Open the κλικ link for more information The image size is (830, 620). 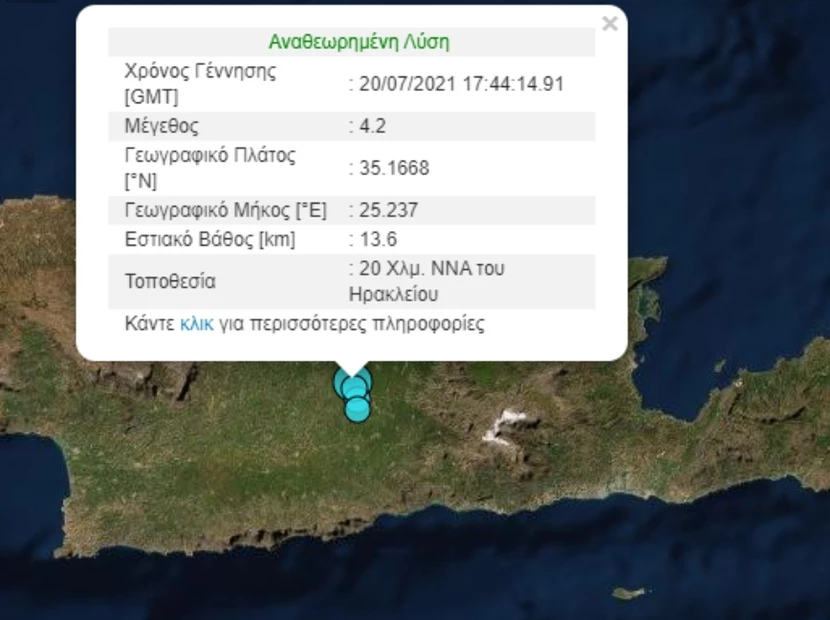click(x=196, y=324)
